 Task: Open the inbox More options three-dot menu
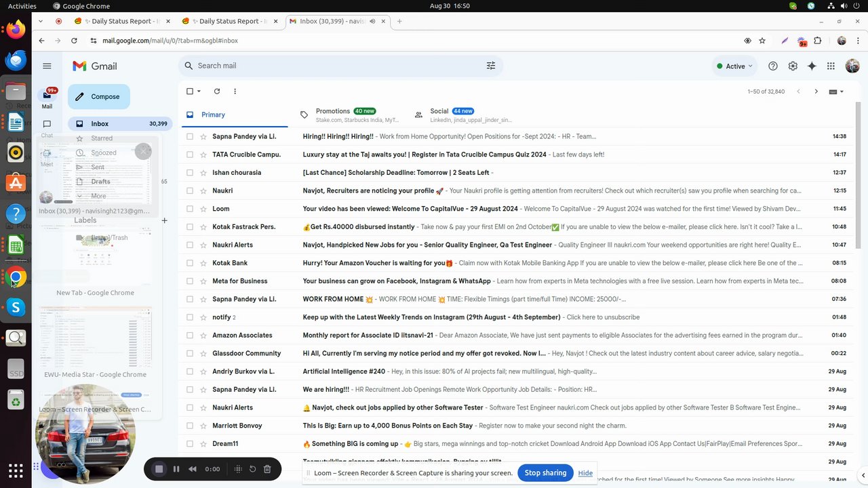(235, 91)
